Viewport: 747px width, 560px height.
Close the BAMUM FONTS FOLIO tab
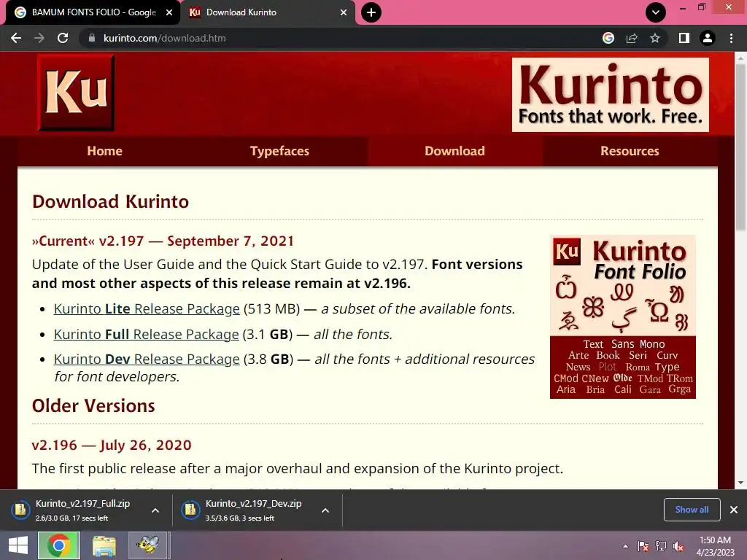[x=169, y=12]
